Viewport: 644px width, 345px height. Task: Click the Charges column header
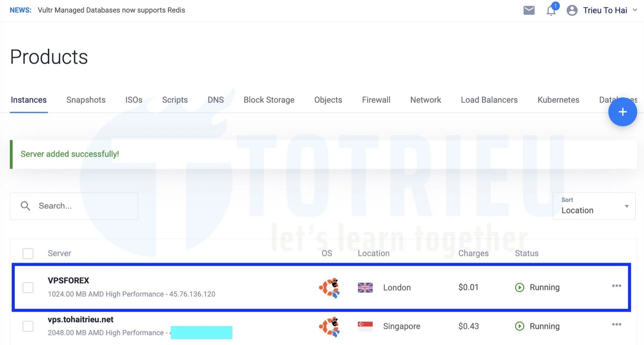(x=474, y=253)
